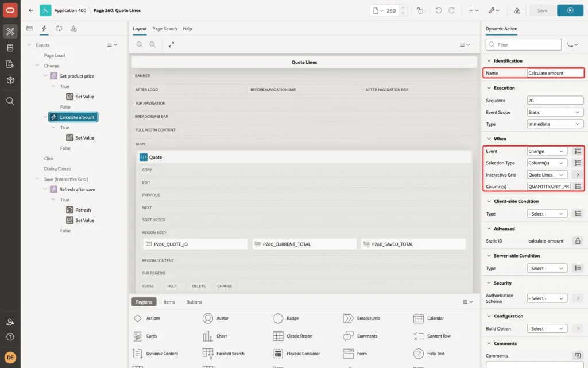Open the Administration user icon in the sidebar

pos(10,322)
